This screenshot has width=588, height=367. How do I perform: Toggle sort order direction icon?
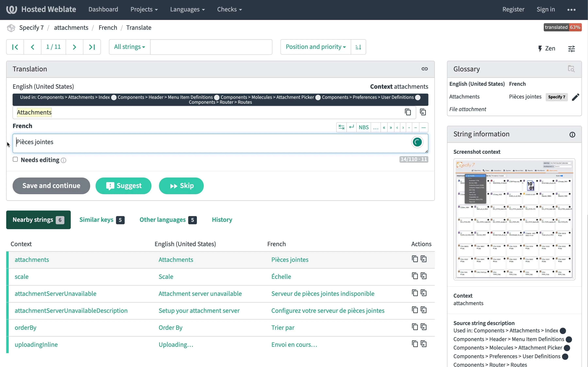(358, 47)
